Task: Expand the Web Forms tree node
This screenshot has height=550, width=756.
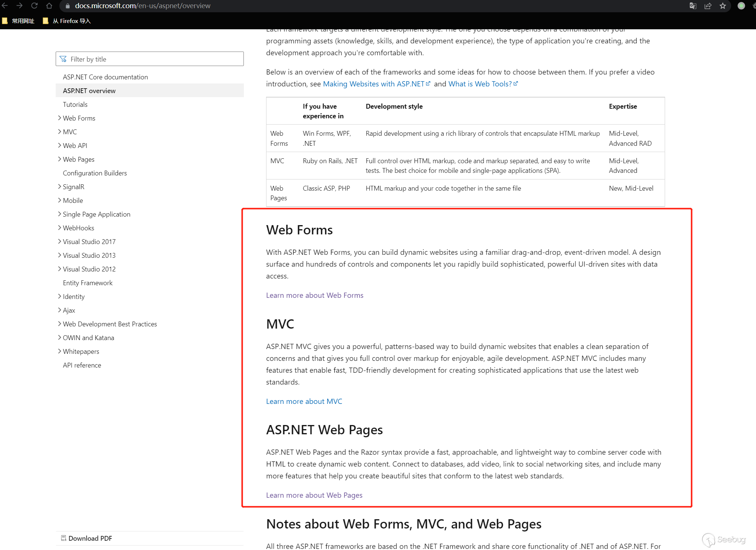Action: tap(59, 118)
